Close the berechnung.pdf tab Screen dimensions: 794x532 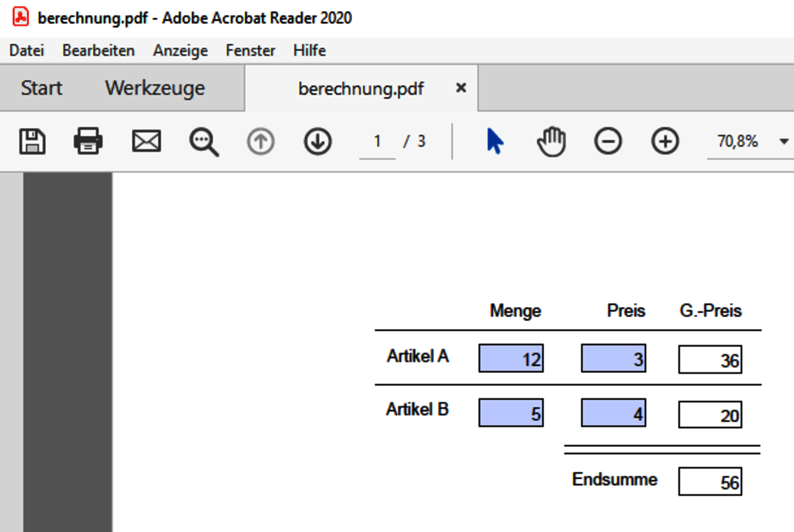(461, 88)
